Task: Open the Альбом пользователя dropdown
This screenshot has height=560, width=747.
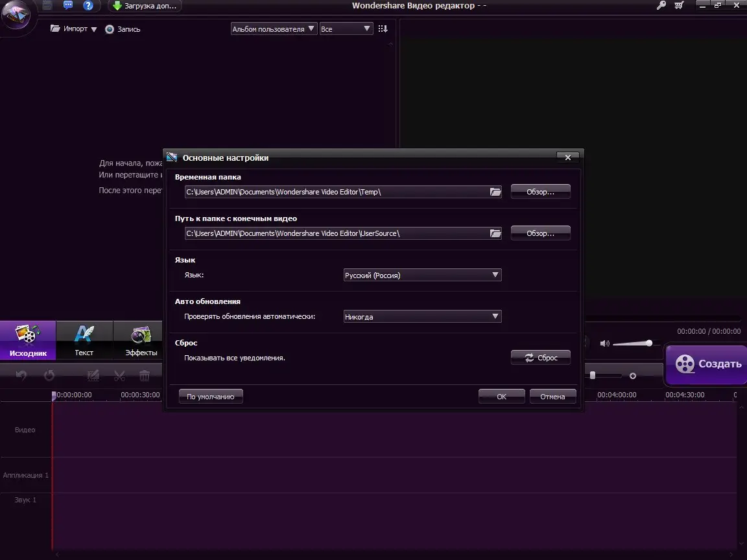Action: click(x=273, y=29)
